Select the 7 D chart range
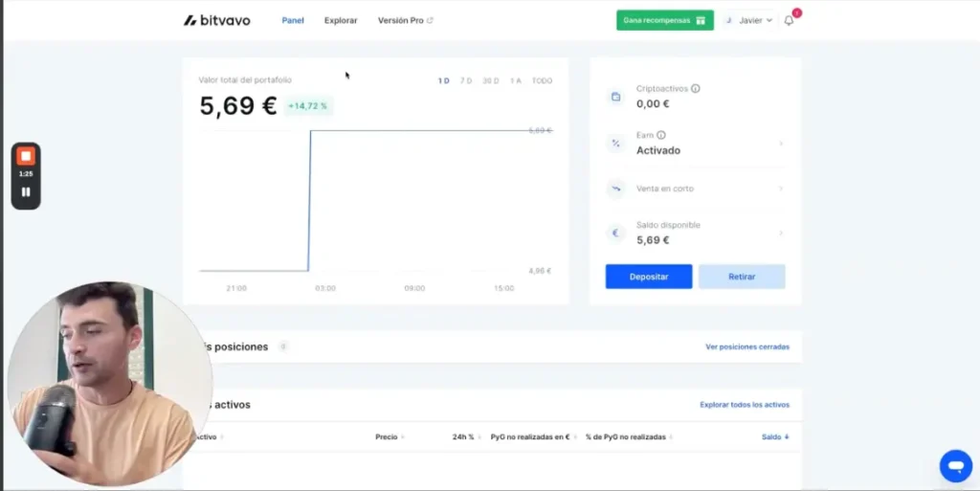This screenshot has height=491, width=980. tap(466, 81)
